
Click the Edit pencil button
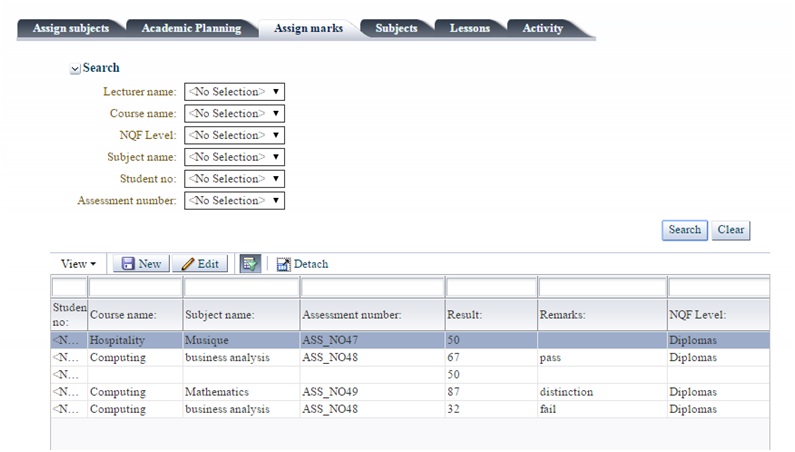199,264
